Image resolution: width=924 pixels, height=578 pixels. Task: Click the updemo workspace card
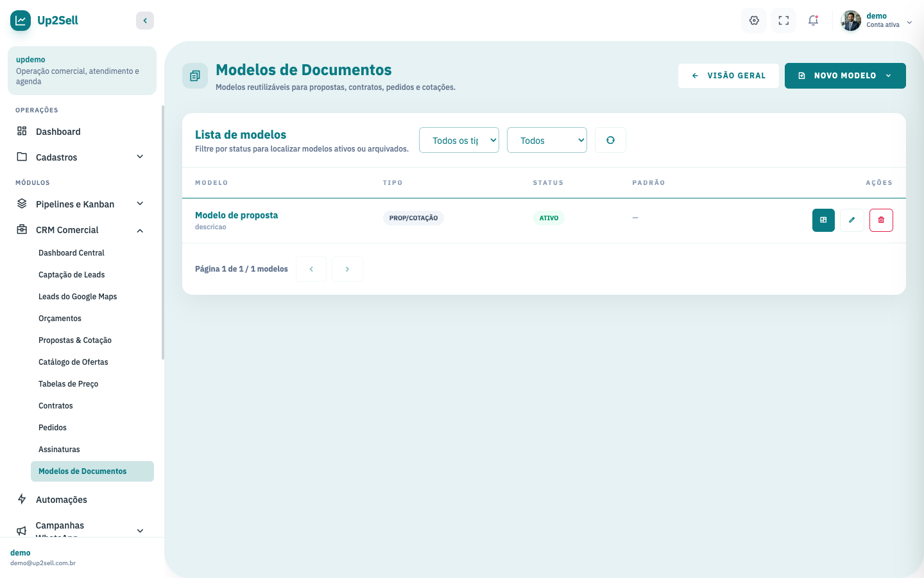(x=82, y=71)
